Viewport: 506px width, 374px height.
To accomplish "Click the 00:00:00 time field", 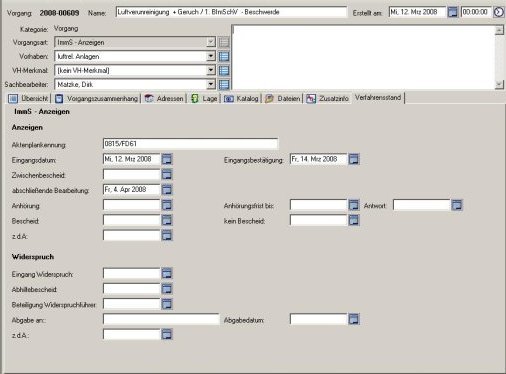I will click(x=476, y=12).
